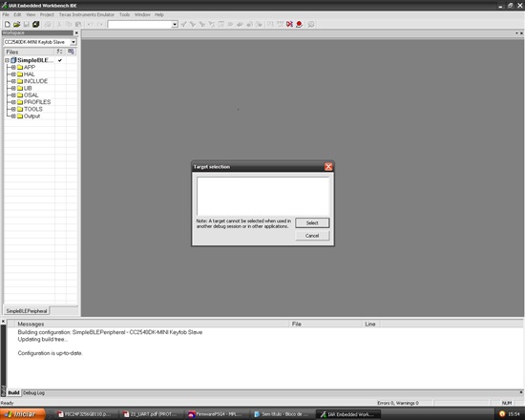Click the toolbar search input field

click(139, 25)
